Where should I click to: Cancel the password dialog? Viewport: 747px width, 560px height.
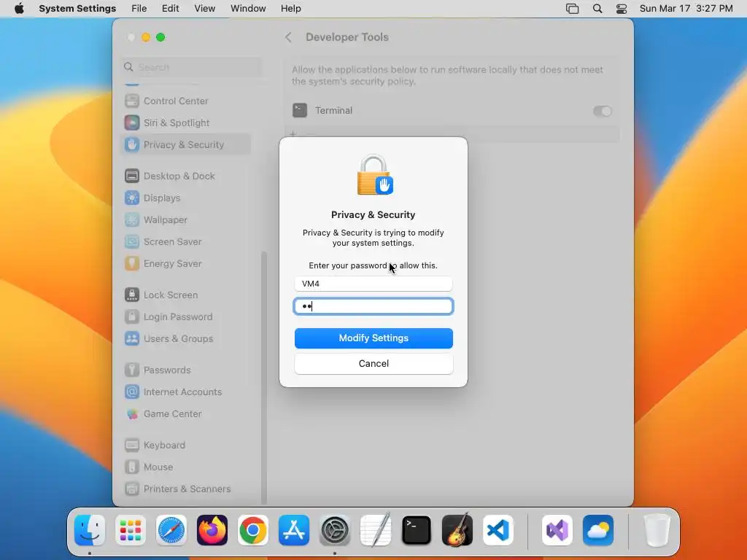[x=373, y=364]
